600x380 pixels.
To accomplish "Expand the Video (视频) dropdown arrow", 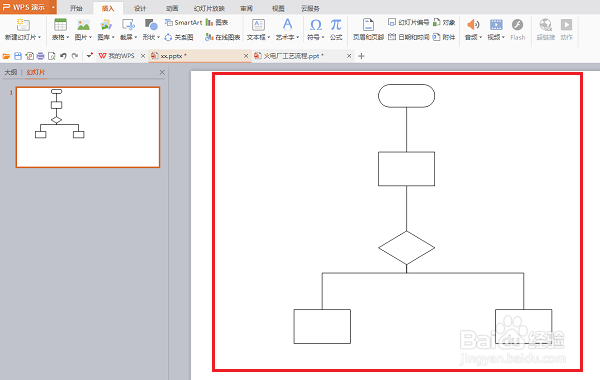I will [504, 37].
